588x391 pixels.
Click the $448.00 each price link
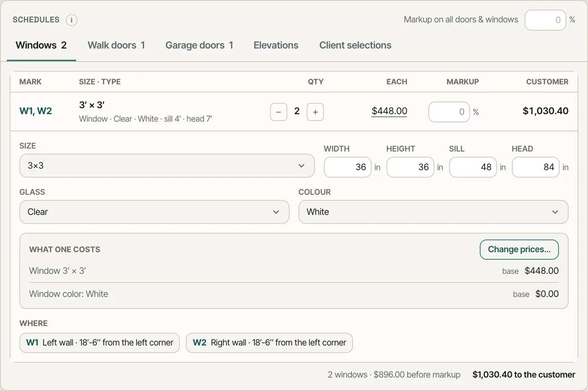389,111
